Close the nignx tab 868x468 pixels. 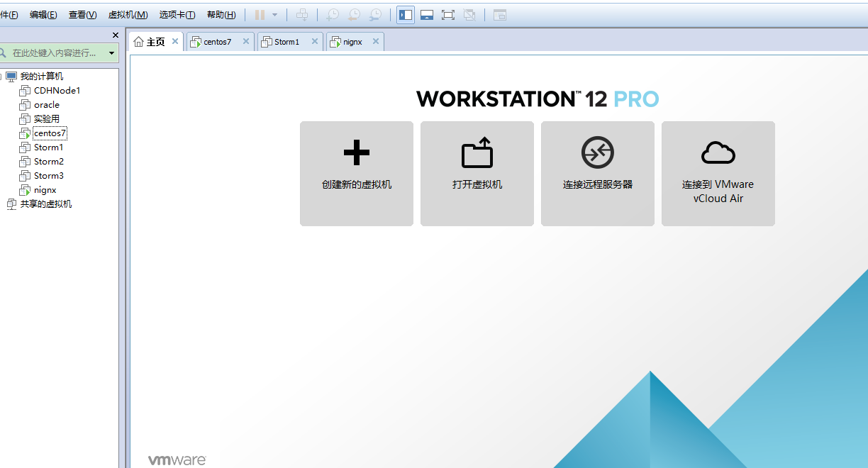tap(376, 41)
